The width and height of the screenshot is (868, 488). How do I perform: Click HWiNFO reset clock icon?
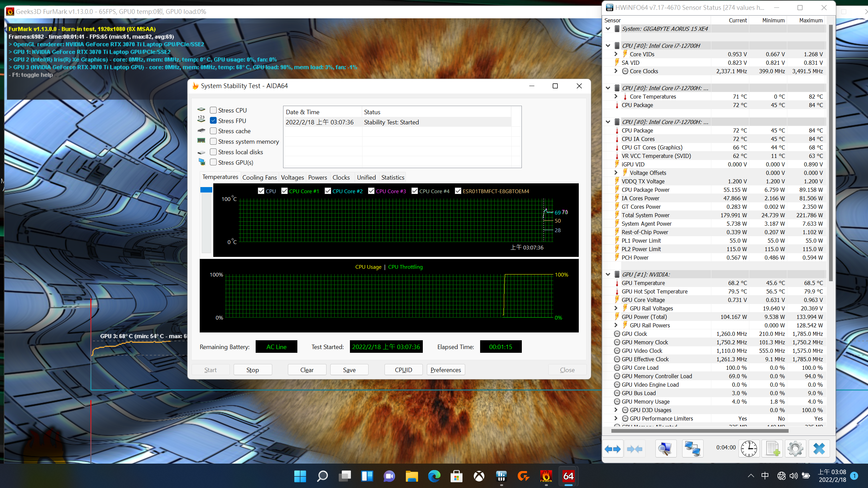click(749, 449)
